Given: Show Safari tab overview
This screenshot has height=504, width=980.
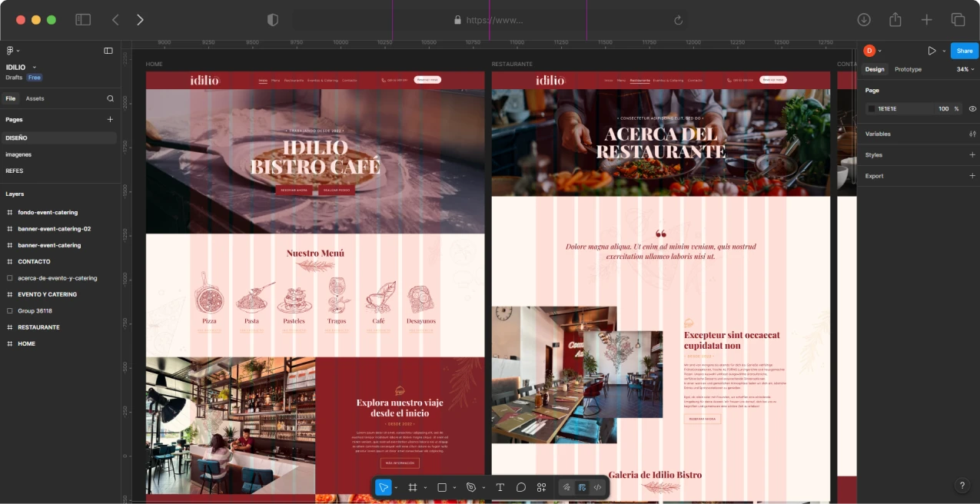Looking at the screenshot, I should (x=958, y=20).
